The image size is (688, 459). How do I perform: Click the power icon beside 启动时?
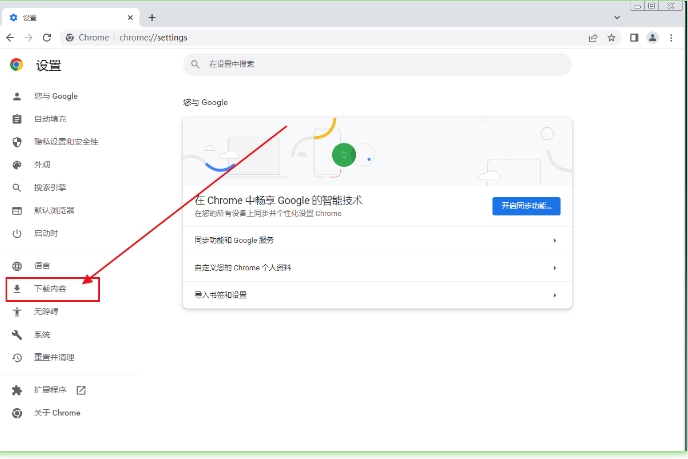point(17,233)
